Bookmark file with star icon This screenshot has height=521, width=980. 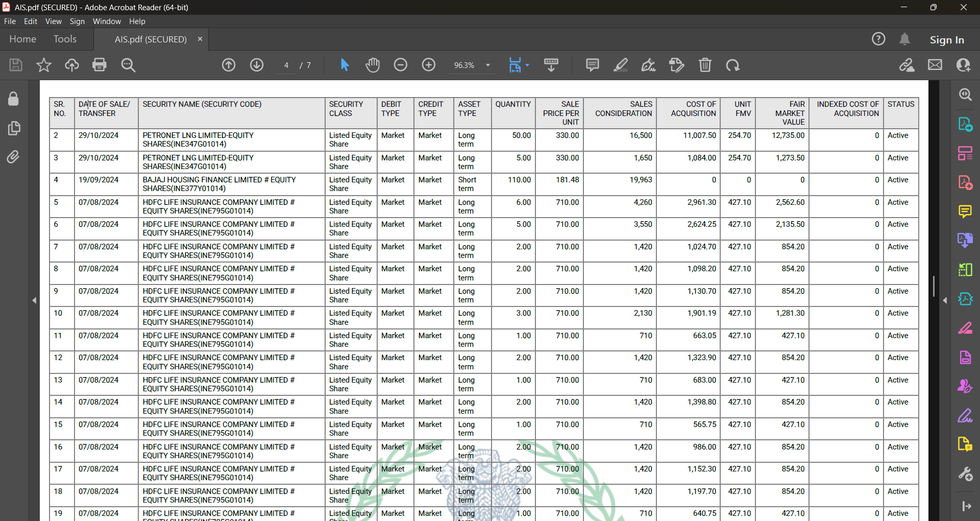(44, 65)
